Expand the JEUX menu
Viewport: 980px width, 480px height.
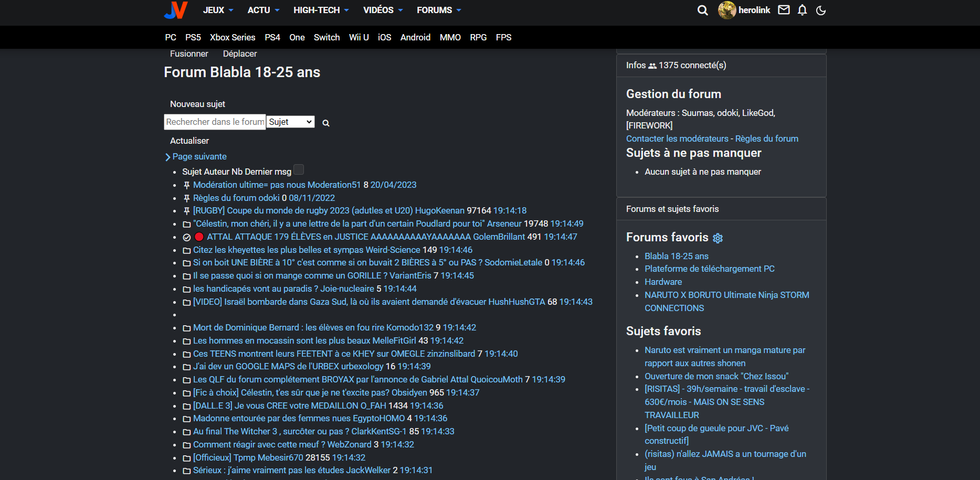pos(218,10)
